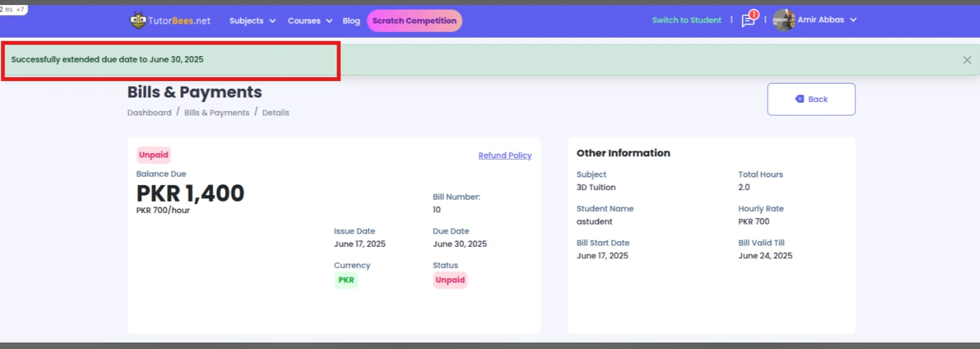The image size is (980, 349).
Task: Go to Dashboard breadcrumb link
Action: pos(149,113)
